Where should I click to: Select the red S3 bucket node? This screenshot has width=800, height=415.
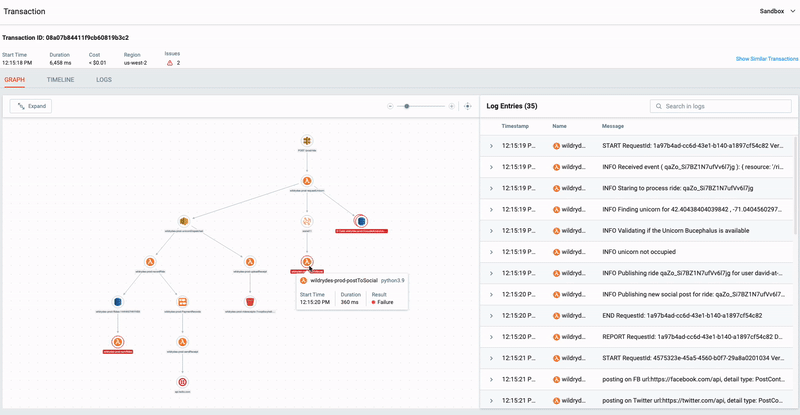click(249, 302)
